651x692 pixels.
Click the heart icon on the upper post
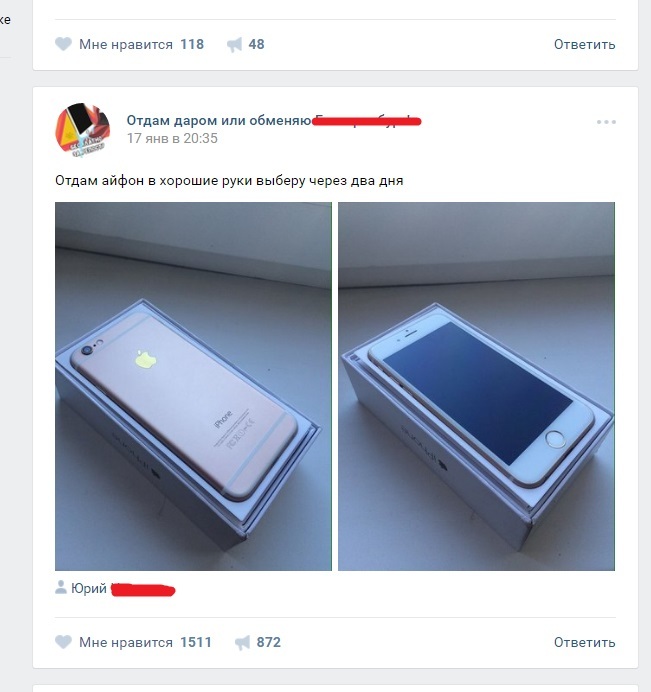click(x=63, y=44)
